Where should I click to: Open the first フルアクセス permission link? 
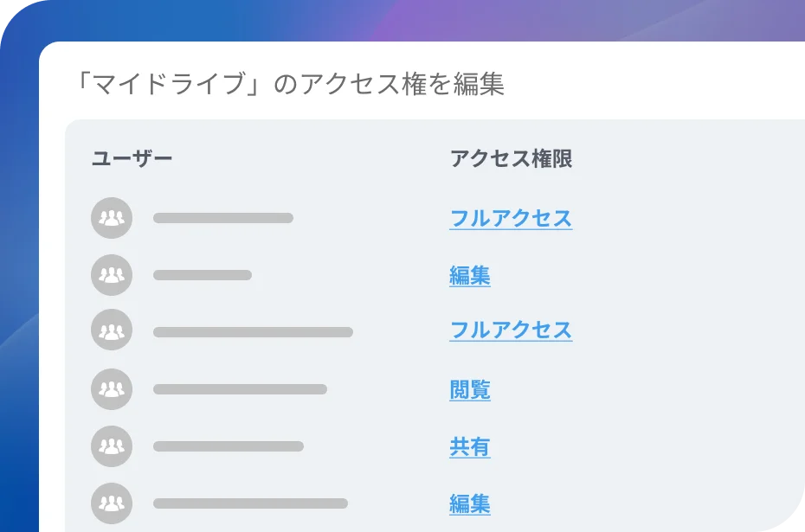click(511, 218)
